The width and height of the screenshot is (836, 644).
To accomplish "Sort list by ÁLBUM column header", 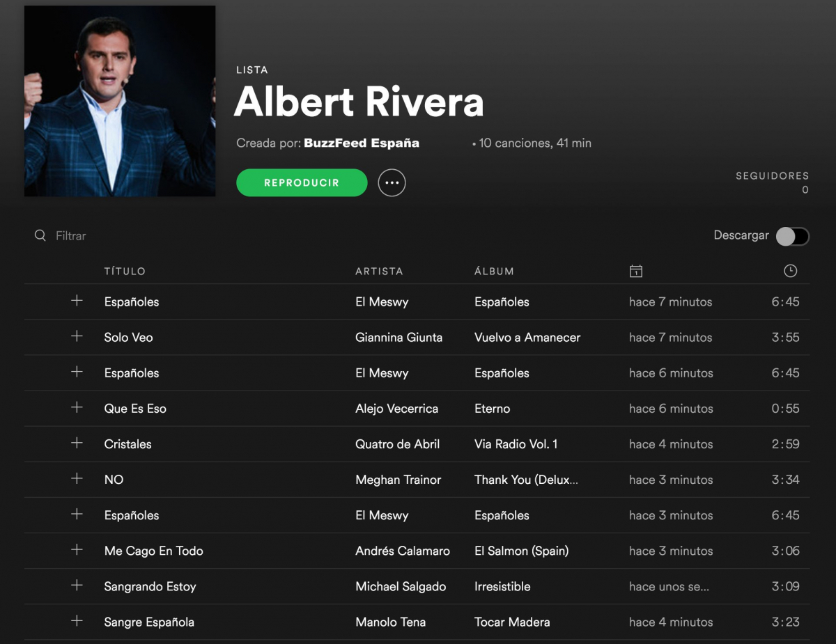I will coord(494,271).
